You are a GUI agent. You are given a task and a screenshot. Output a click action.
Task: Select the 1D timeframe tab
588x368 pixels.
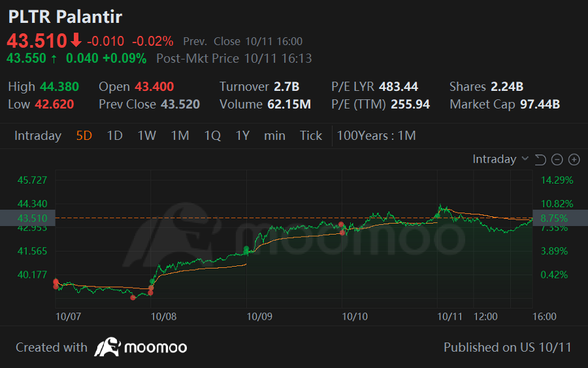pos(115,135)
